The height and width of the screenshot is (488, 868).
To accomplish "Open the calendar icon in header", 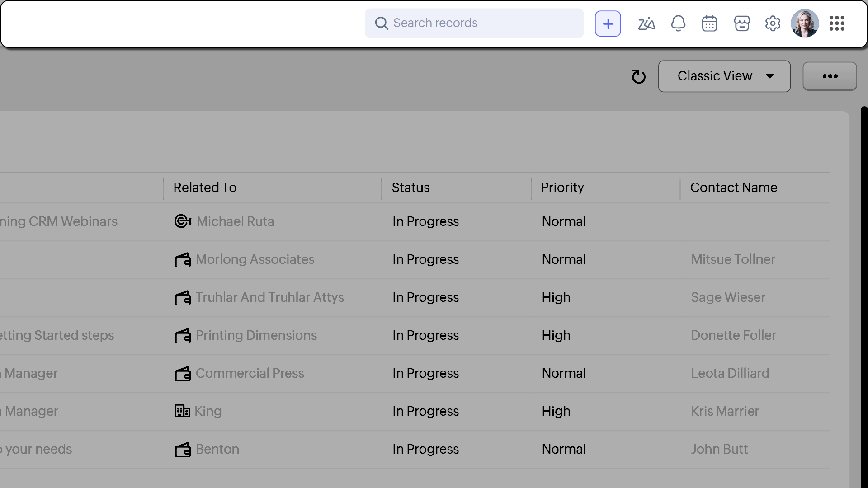I will pyautogui.click(x=709, y=23).
